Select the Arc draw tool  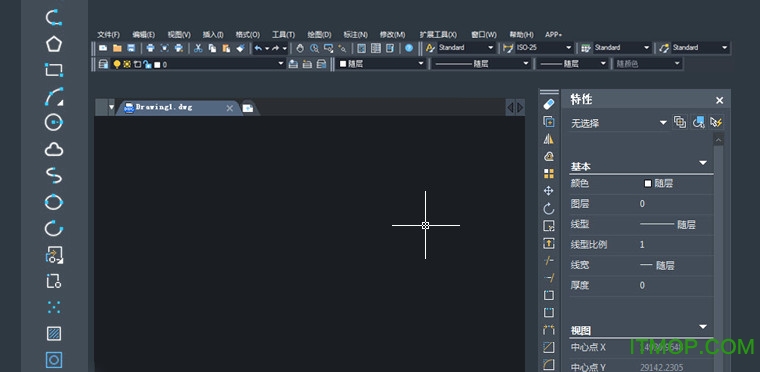point(54,97)
